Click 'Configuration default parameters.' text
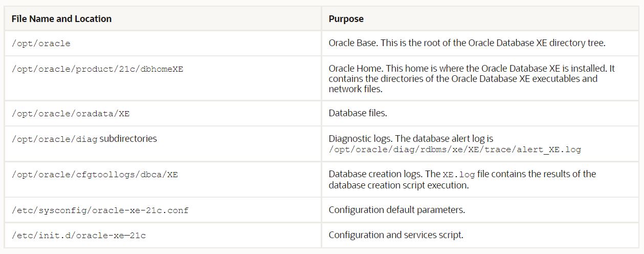Screen dimensions: 644x254 point(396,210)
